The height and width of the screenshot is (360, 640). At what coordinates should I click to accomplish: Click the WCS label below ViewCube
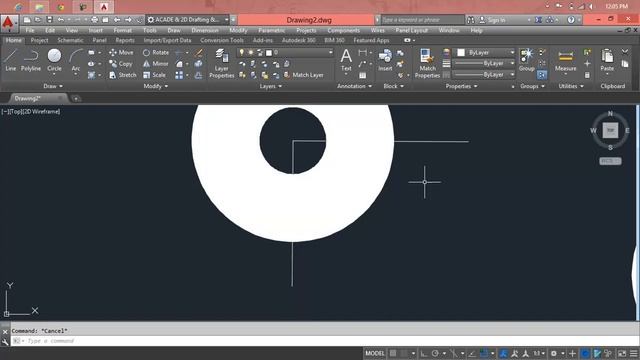610,161
